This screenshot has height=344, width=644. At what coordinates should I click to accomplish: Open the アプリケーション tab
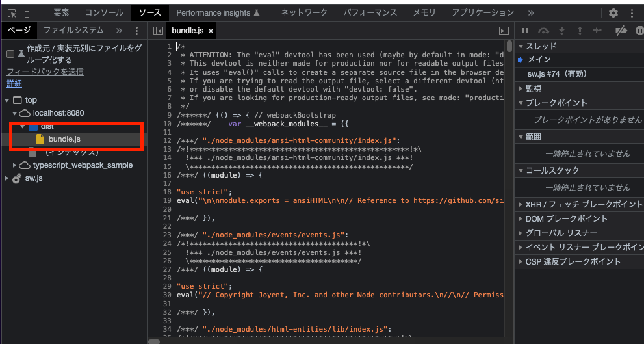click(483, 13)
